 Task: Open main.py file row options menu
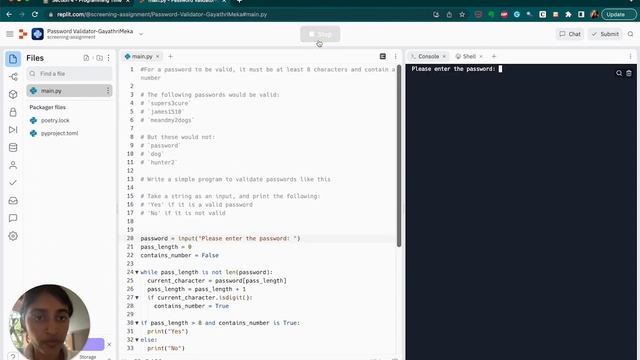click(108, 91)
